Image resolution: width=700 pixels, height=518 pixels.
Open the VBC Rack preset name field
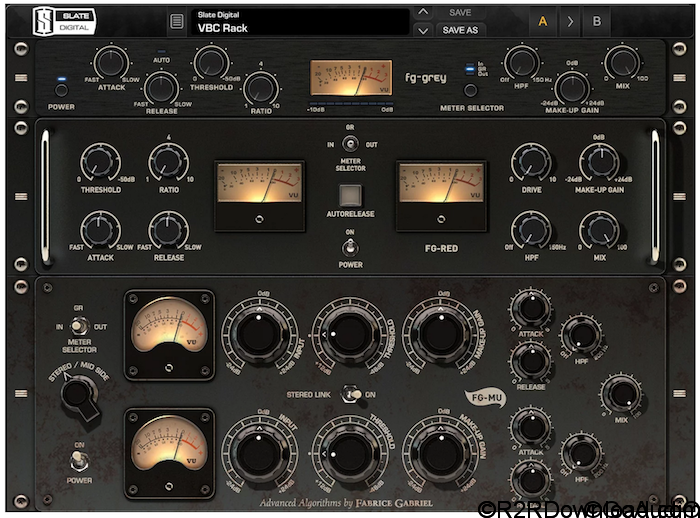pos(300,21)
